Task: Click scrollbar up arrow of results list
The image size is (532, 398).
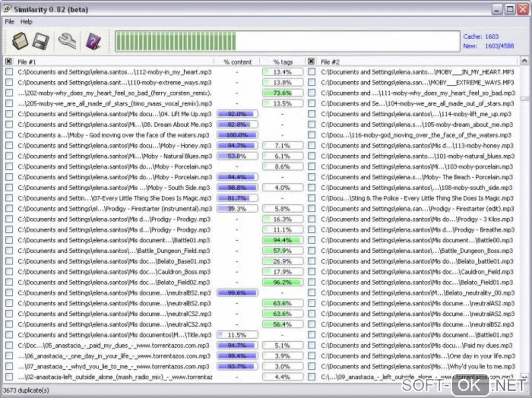Action: [x=525, y=61]
